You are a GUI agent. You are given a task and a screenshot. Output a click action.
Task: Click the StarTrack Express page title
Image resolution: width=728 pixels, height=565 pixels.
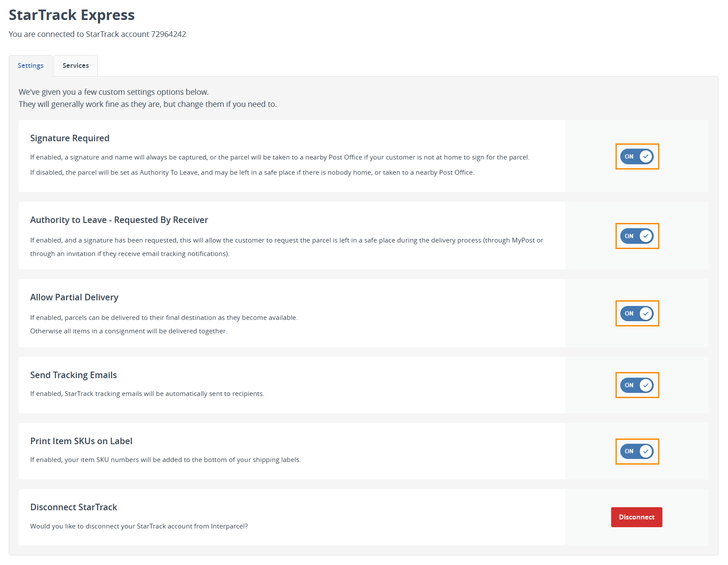point(72,15)
